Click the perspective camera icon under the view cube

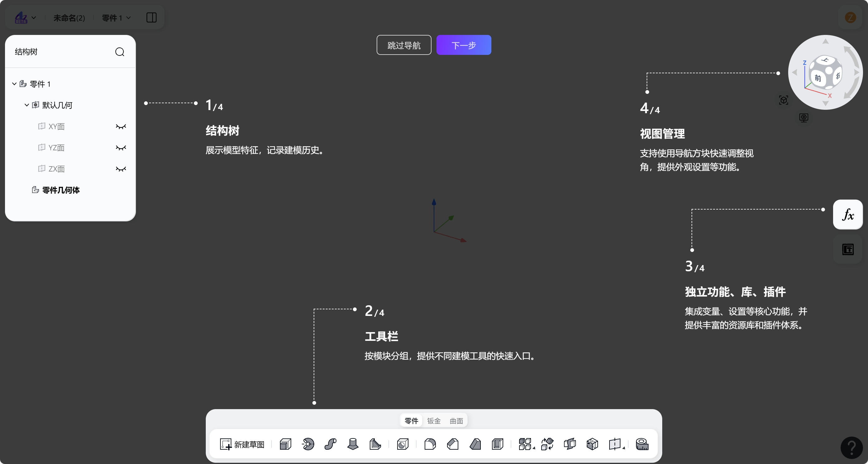tap(804, 118)
